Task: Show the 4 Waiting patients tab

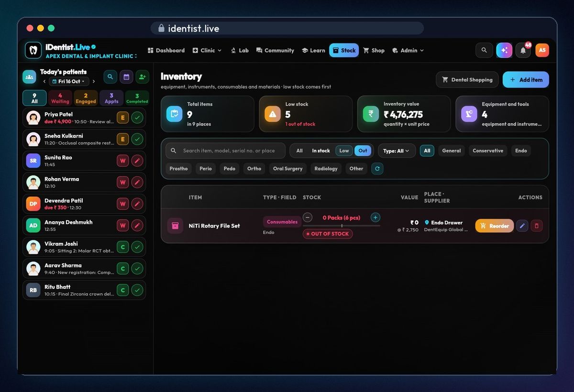Action: click(60, 98)
